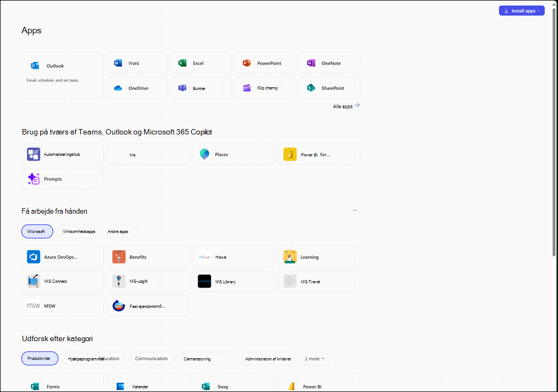Select the Hjælpeprogrammer category pill
Screen dimensions: 558x392
point(79,359)
